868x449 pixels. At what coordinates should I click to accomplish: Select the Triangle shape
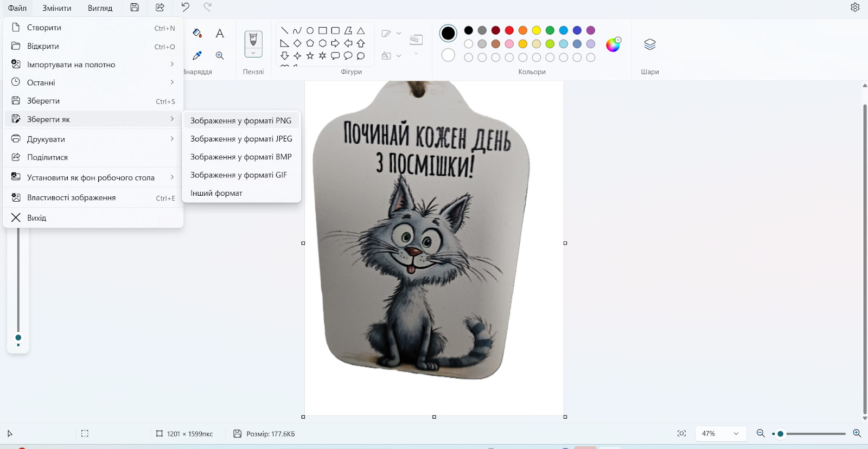pos(361,31)
